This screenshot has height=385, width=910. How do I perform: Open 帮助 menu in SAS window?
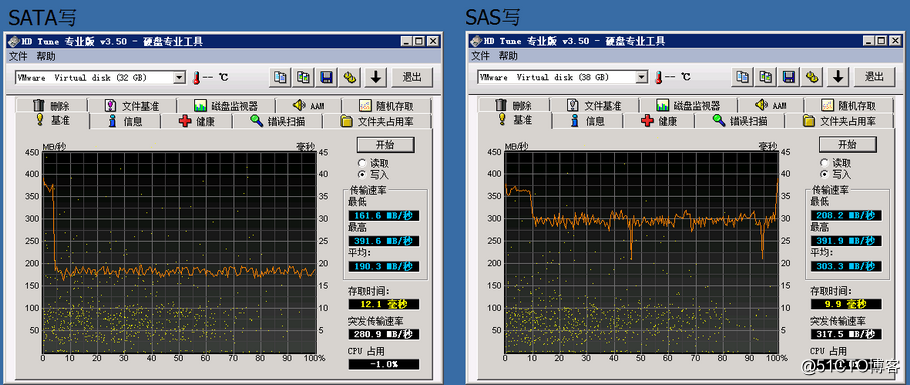point(508,56)
